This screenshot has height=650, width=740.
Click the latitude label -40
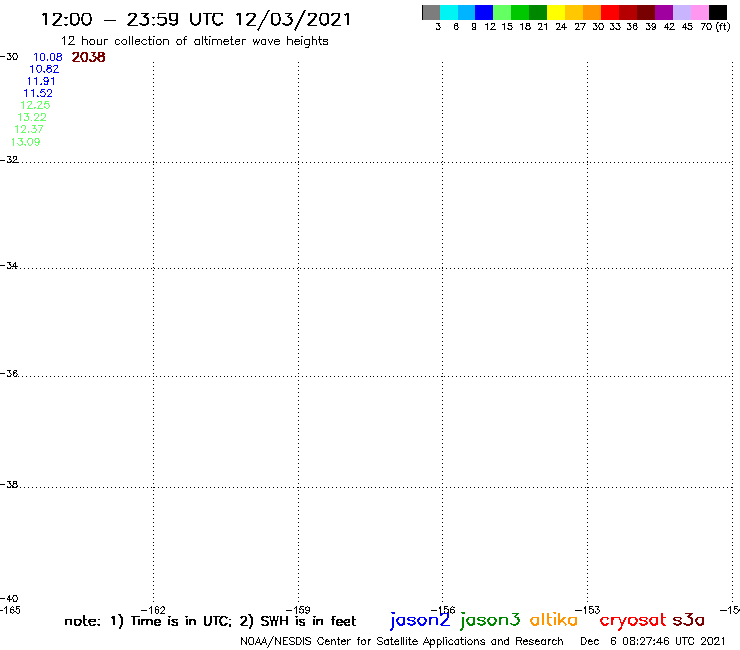(x=9, y=599)
